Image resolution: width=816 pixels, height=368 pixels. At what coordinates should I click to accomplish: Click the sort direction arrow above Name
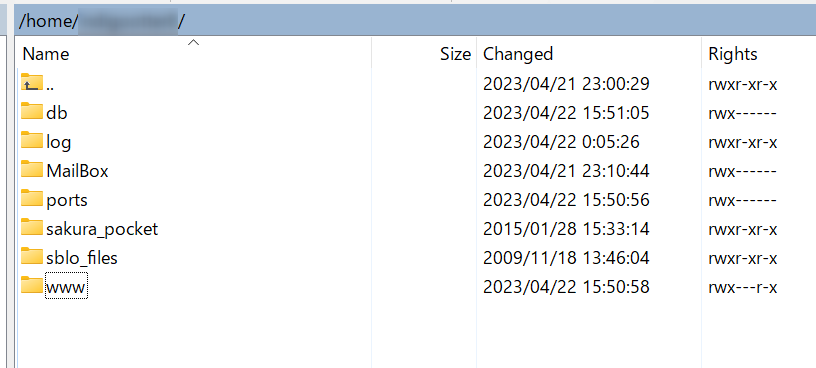[x=194, y=43]
